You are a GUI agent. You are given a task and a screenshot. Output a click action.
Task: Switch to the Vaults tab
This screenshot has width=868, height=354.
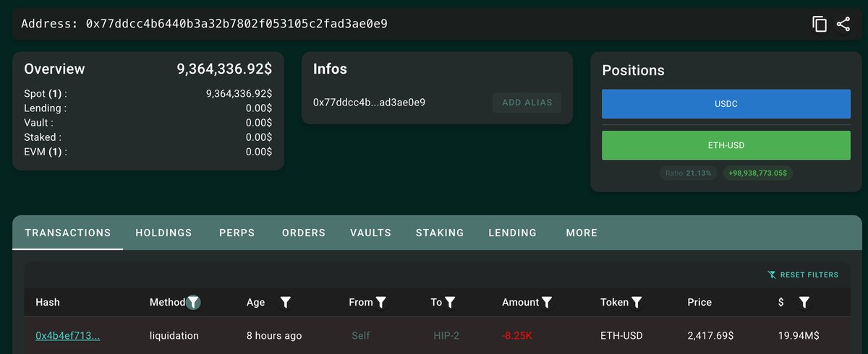[x=370, y=233]
